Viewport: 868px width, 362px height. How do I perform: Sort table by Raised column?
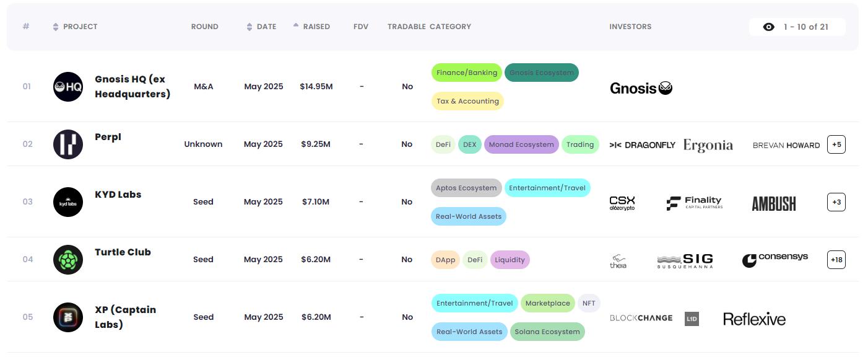[x=311, y=27]
